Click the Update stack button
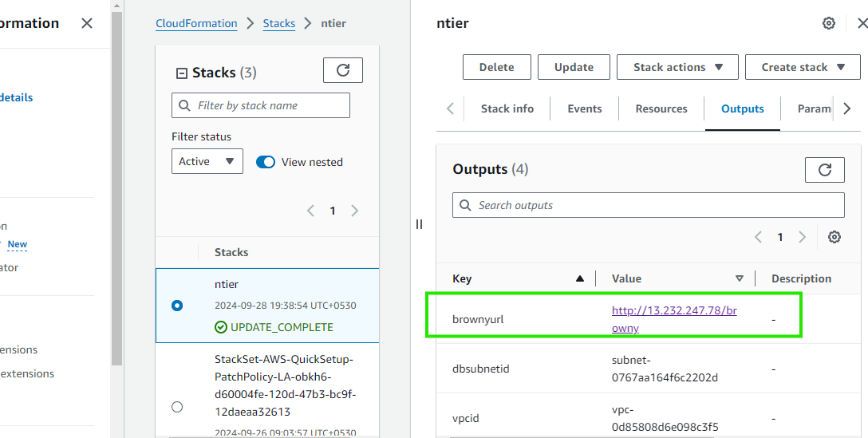868x438 pixels. [x=574, y=67]
